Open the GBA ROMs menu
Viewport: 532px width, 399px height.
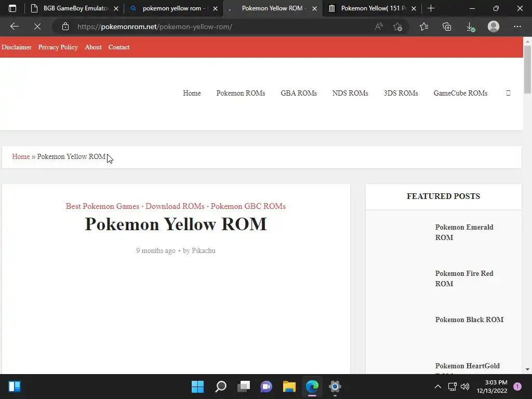pyautogui.click(x=299, y=93)
